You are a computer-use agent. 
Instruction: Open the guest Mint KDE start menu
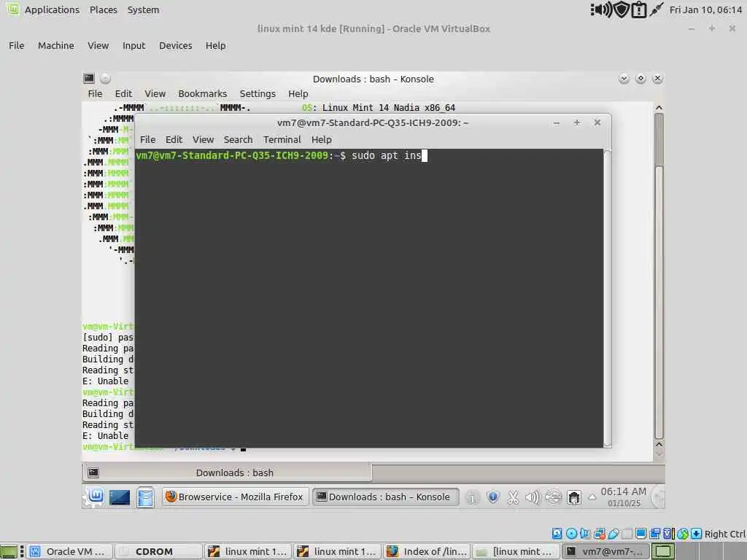95,497
